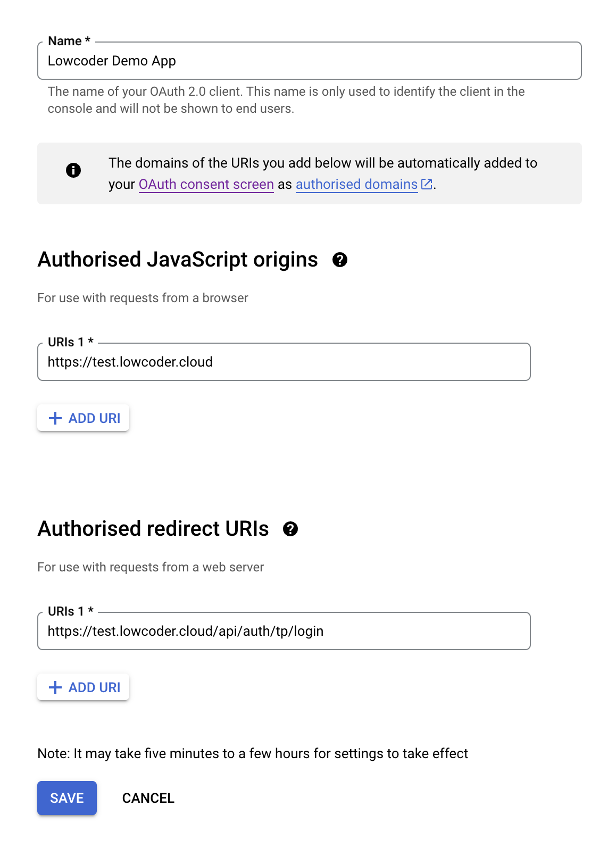616x847 pixels.
Task: Click the info icon in the domains notice
Action: pos(73,170)
